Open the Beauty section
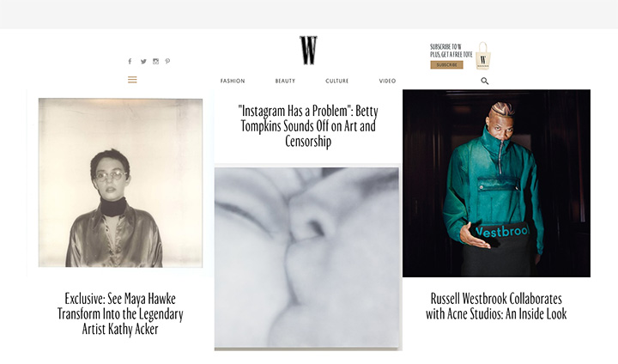 click(285, 81)
